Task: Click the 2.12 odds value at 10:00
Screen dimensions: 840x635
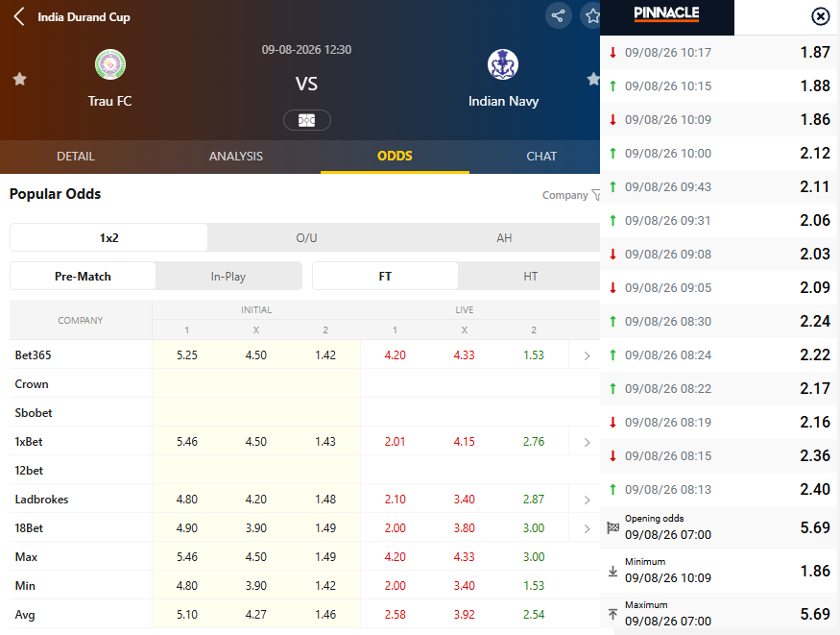Action: (815, 154)
